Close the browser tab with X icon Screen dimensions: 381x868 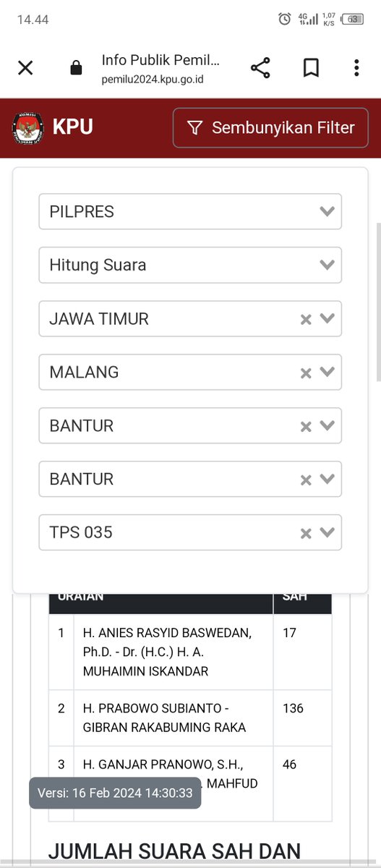pyautogui.click(x=25, y=68)
